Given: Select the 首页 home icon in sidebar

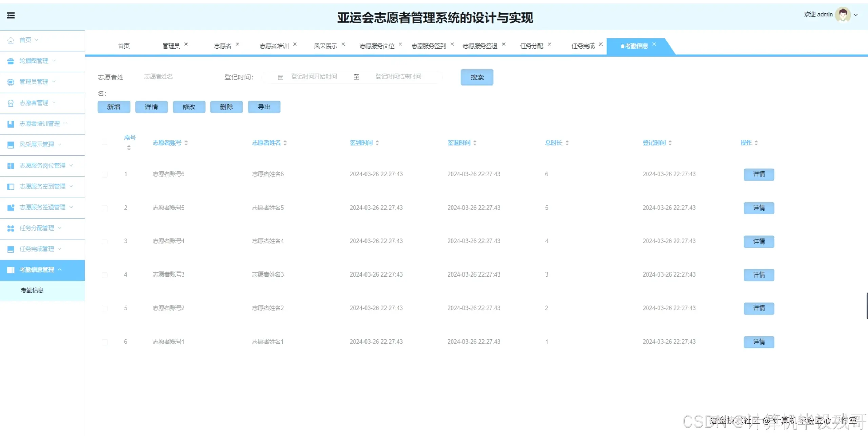Looking at the screenshot, I should (11, 40).
